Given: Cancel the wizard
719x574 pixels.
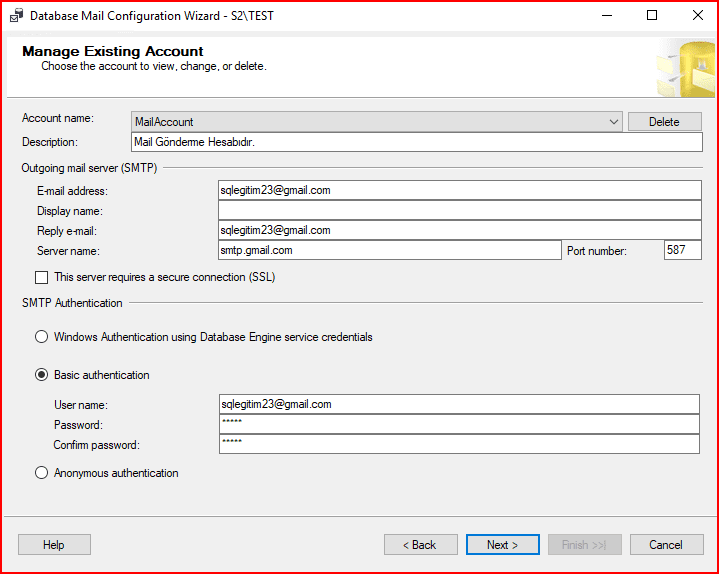Looking at the screenshot, I should point(665,545).
